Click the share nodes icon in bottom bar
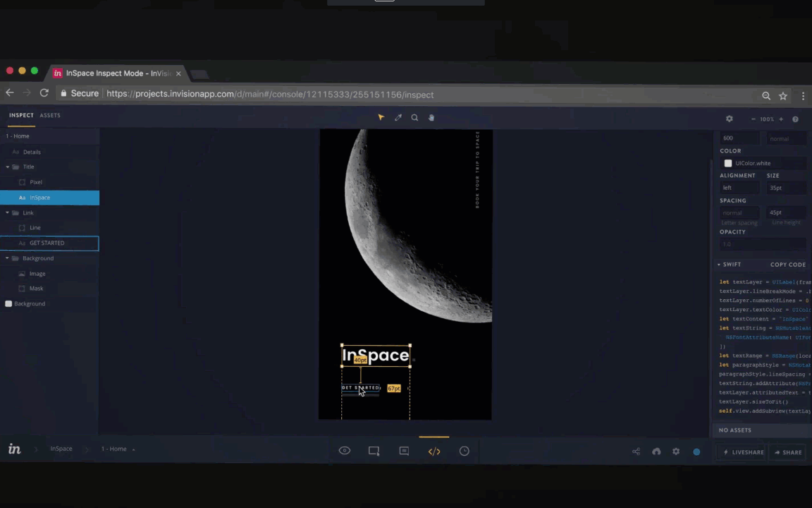812x508 pixels. point(636,452)
